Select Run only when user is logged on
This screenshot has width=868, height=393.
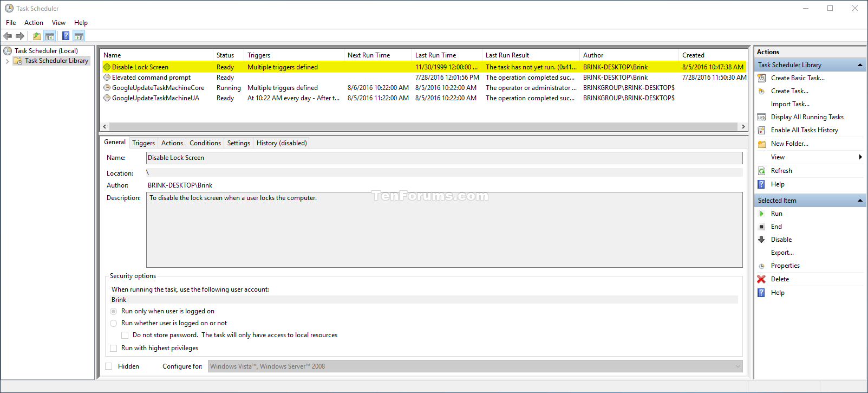pyautogui.click(x=114, y=311)
